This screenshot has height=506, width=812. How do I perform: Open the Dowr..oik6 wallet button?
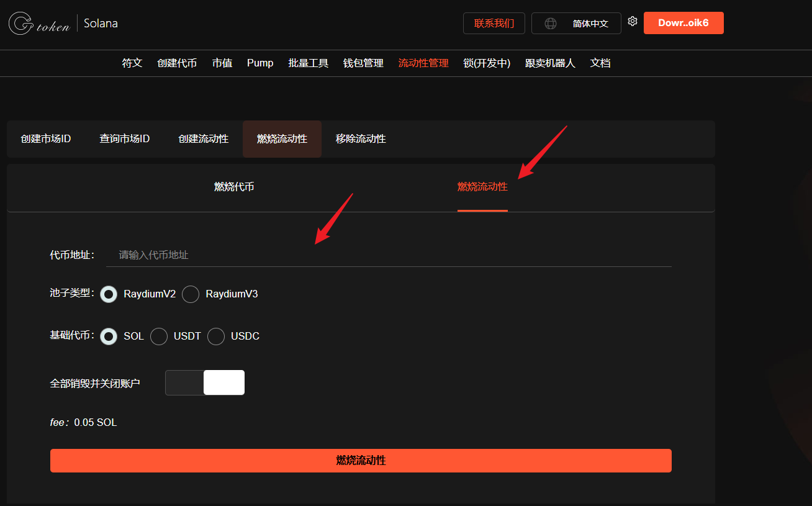683,23
